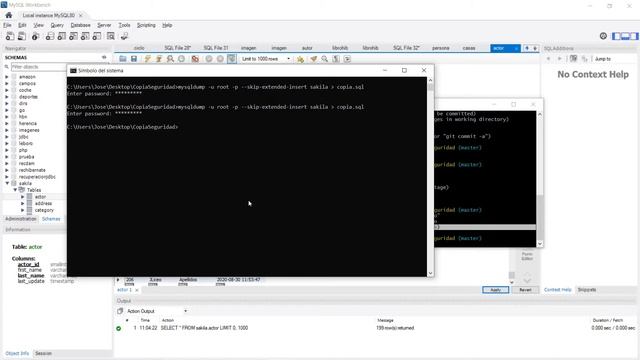
Task: Click the Revert button
Action: pos(525,290)
